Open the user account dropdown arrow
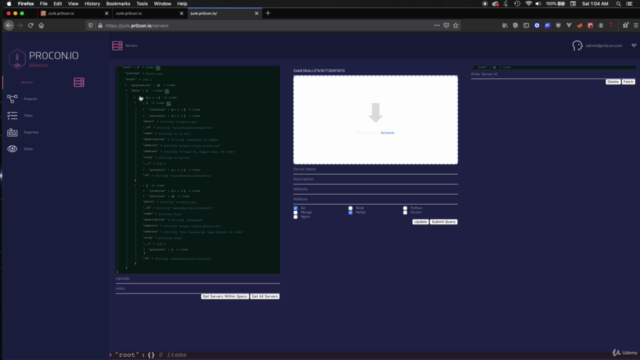 click(634, 45)
